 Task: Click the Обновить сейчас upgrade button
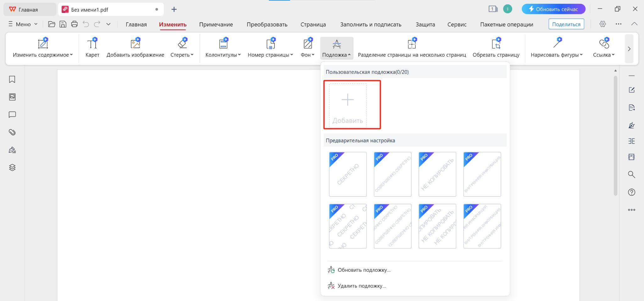point(553,9)
